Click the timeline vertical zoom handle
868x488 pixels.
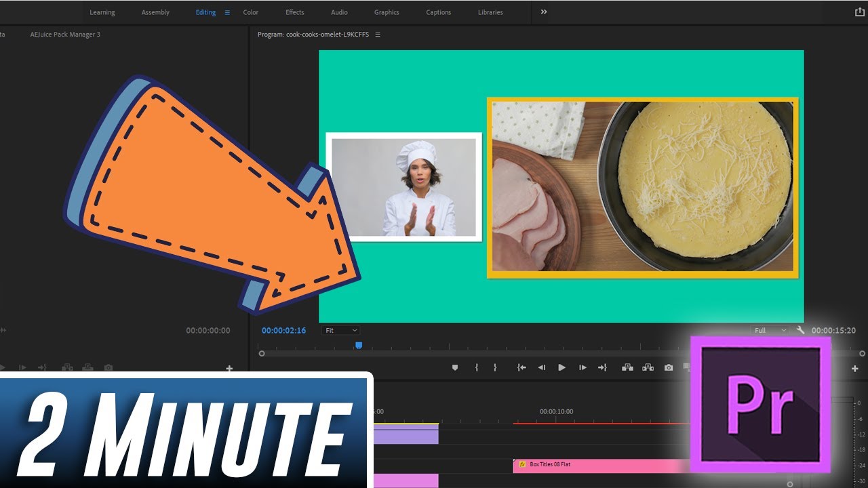click(790, 484)
